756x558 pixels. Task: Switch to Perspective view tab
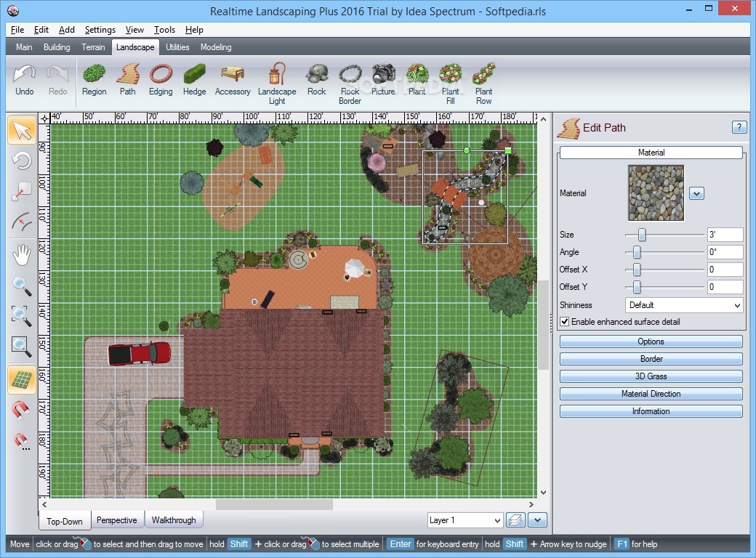pos(117,520)
